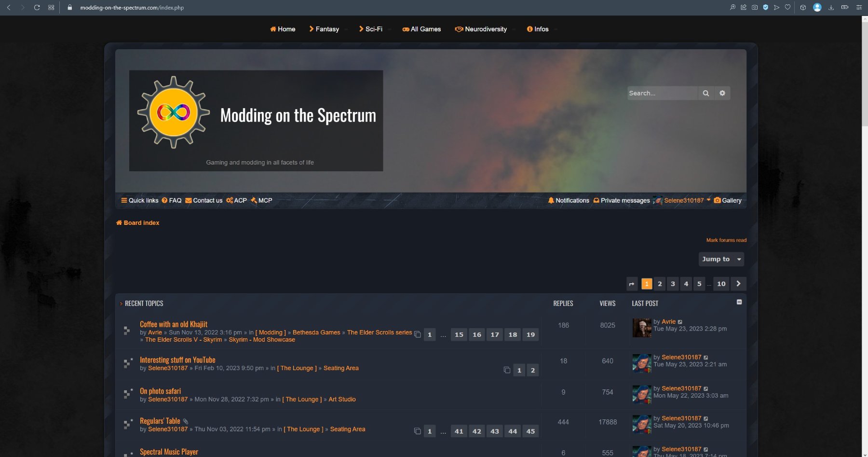Open advanced search gear icon
This screenshot has height=457, width=868.
[x=722, y=93]
